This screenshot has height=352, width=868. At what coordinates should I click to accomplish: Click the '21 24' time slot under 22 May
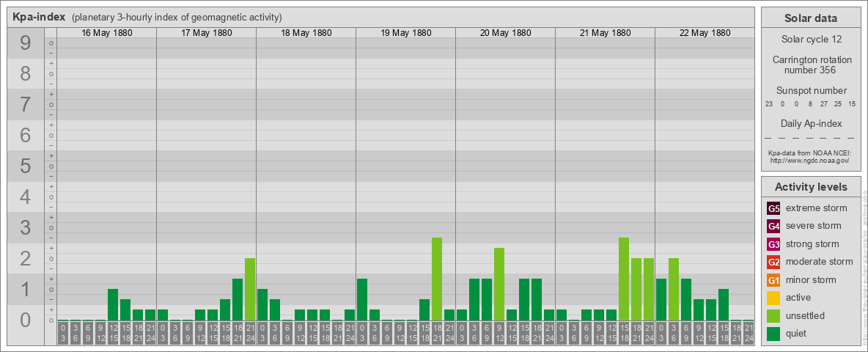749,333
